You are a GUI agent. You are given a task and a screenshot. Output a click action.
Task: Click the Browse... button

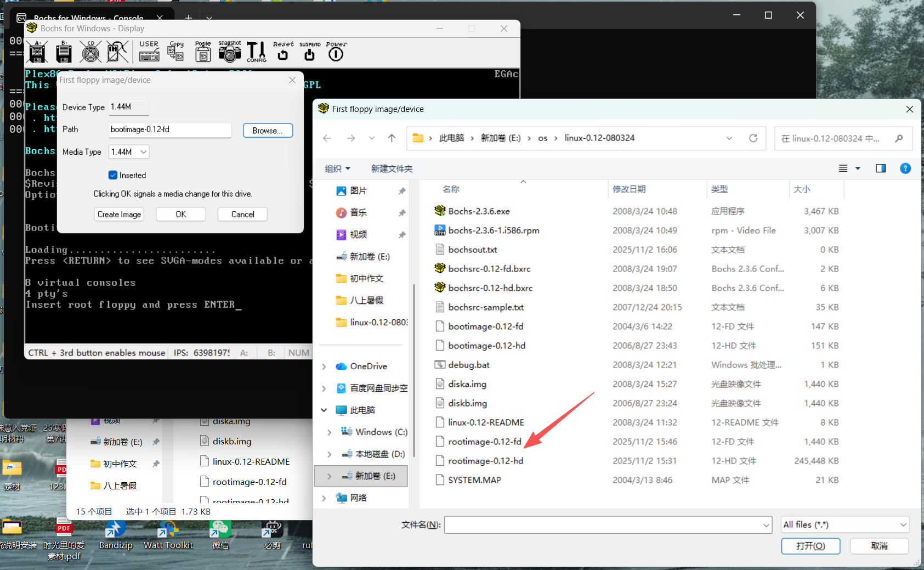(x=268, y=131)
